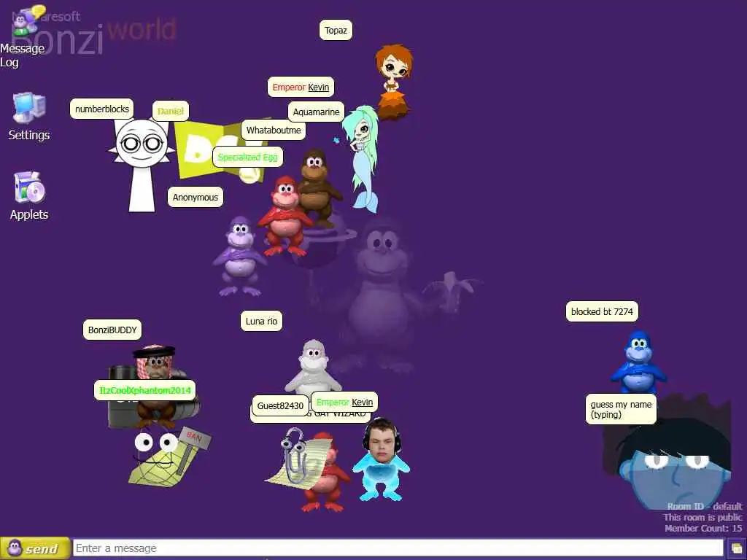
Task: Click the Guest82430 name tag
Action: click(280, 405)
